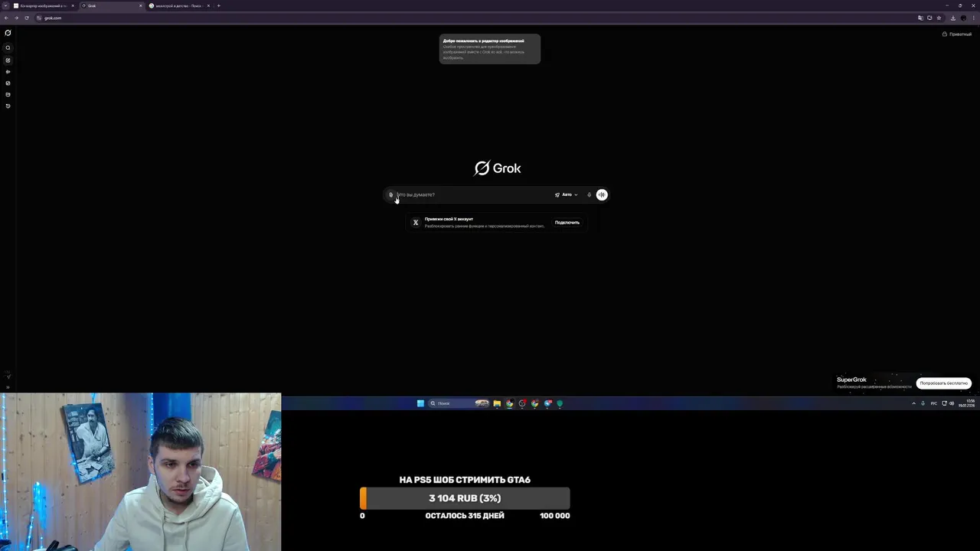
Task: Click the РУС language indicator in taskbar
Action: point(933,403)
